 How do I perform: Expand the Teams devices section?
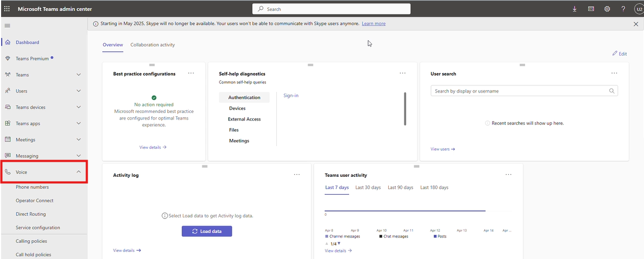click(79, 107)
